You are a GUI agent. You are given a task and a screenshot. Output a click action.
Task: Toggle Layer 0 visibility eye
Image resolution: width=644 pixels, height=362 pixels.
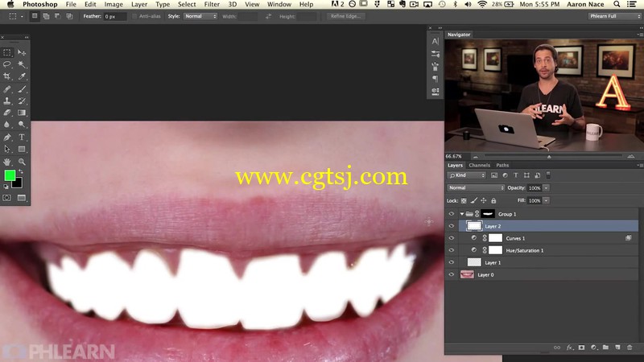click(x=452, y=274)
